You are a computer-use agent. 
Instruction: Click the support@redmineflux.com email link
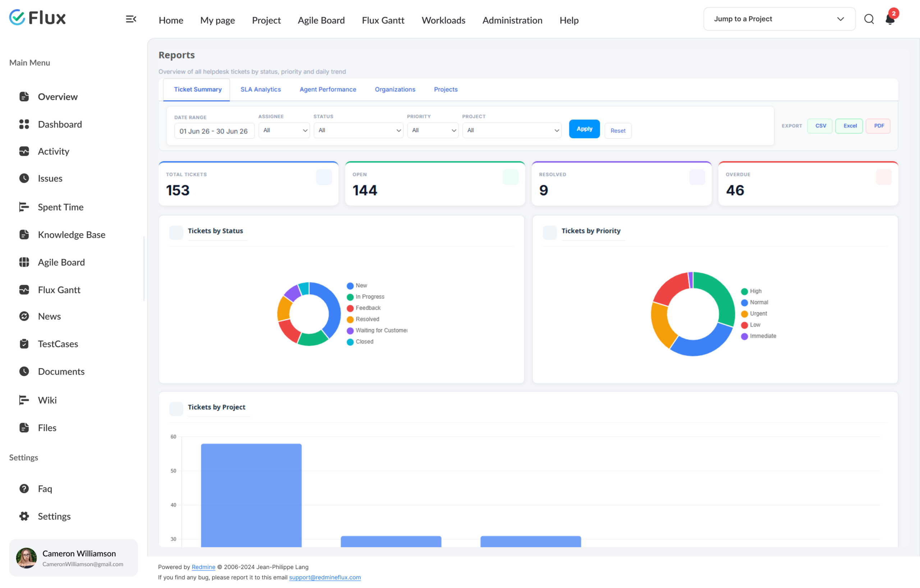325,577
